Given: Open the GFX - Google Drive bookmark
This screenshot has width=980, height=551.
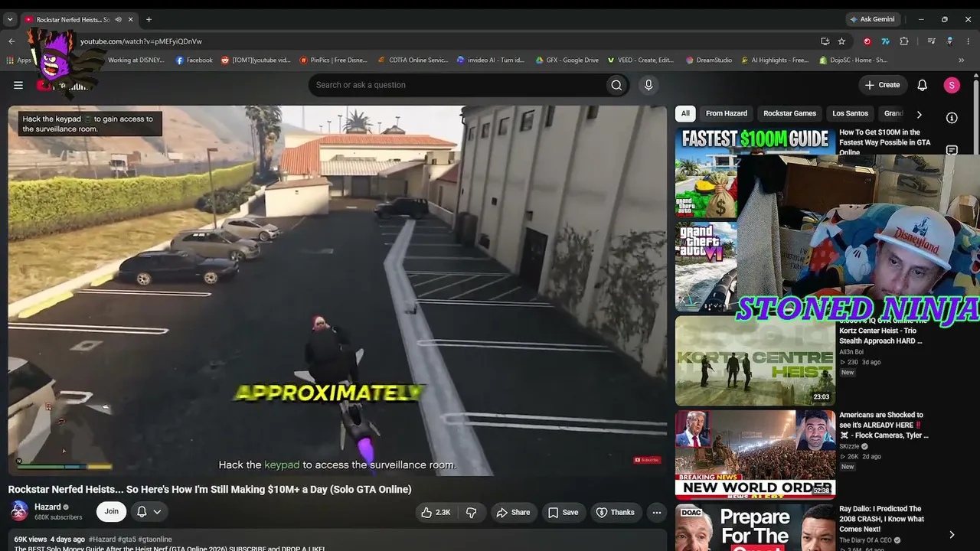Looking at the screenshot, I should (567, 60).
